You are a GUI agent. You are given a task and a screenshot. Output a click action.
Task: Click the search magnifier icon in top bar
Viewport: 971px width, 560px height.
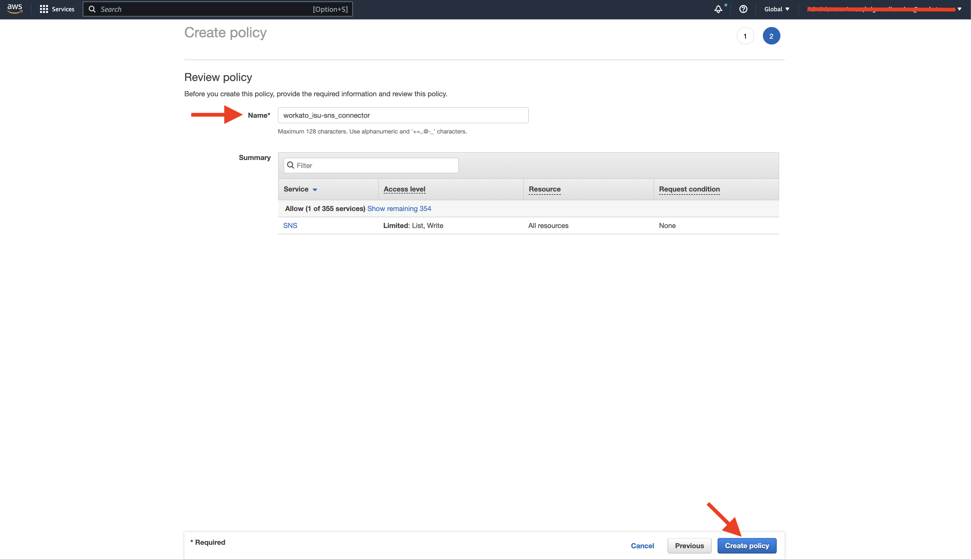(92, 9)
